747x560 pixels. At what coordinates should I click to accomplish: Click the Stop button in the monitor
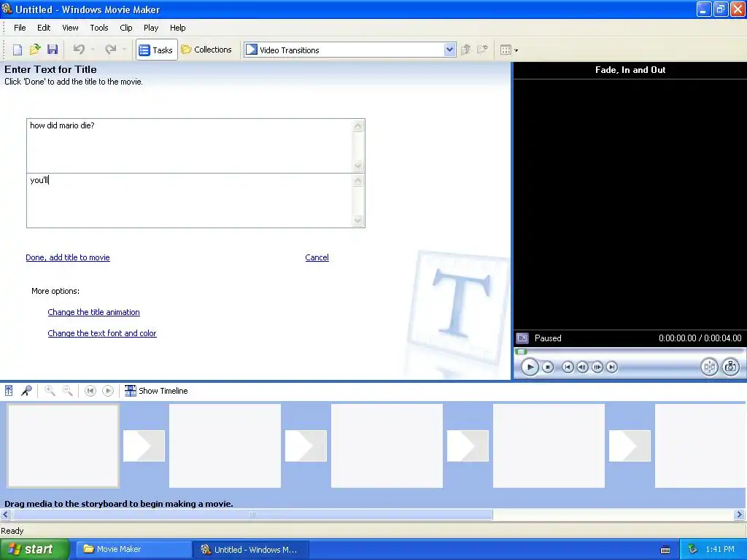[548, 367]
